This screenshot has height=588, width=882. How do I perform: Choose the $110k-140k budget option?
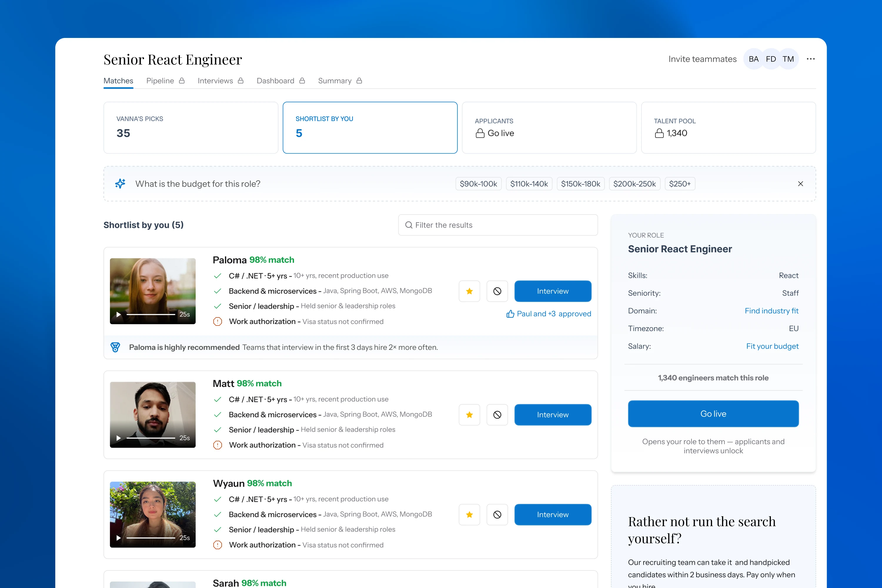click(x=529, y=184)
